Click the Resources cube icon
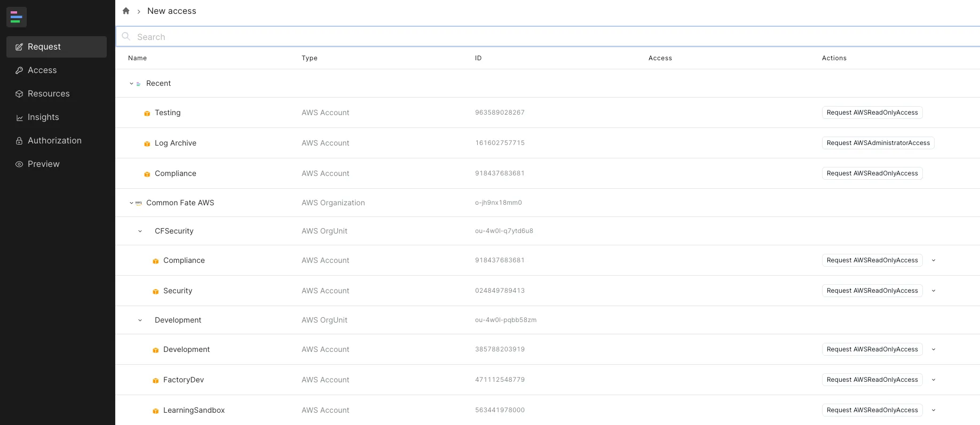The height and width of the screenshot is (425, 980). click(x=19, y=94)
